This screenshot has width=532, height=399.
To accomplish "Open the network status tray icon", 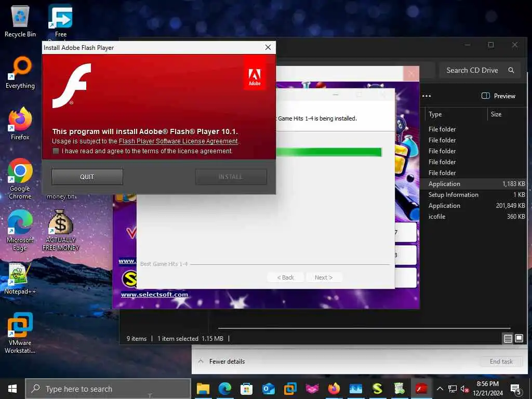I will [453, 389].
